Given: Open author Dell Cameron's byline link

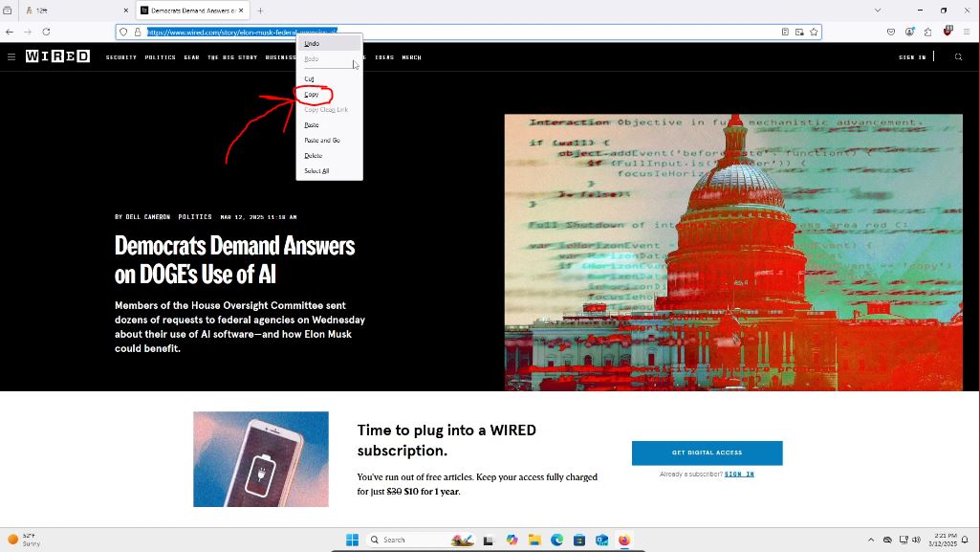Looking at the screenshot, I should pyautogui.click(x=147, y=217).
